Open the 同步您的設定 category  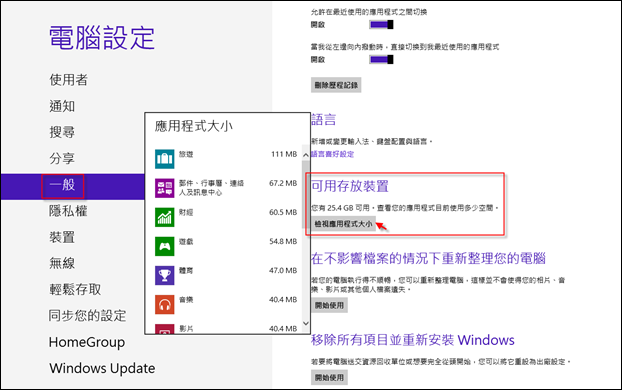(x=88, y=315)
